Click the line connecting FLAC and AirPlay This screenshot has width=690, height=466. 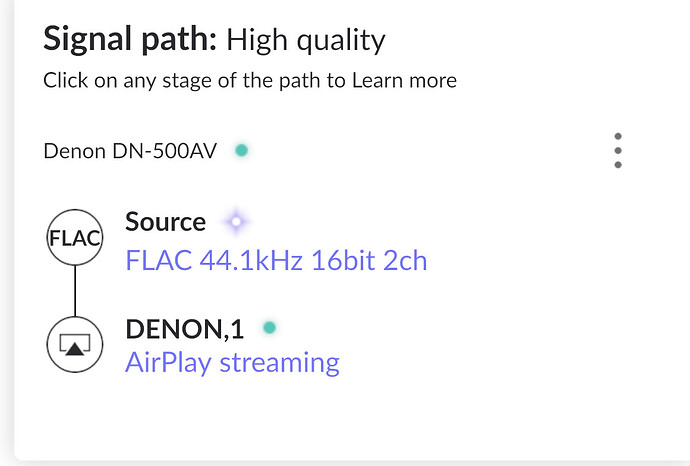coord(75,291)
